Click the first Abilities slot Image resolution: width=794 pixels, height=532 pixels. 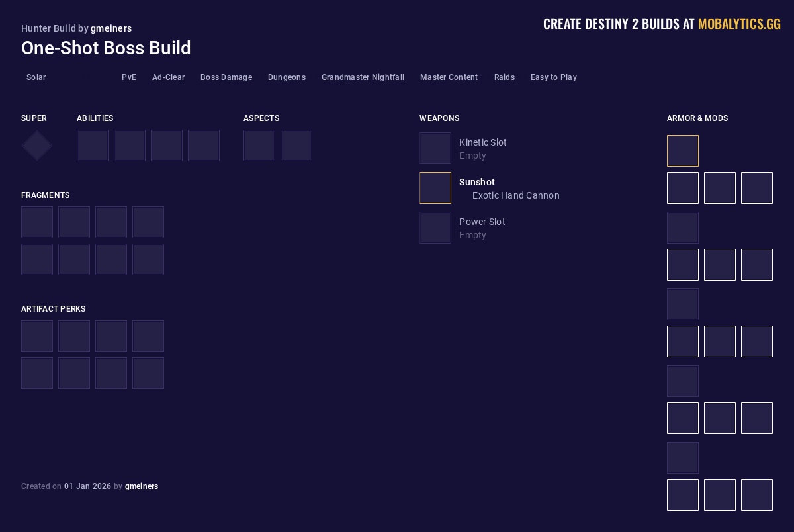click(93, 146)
